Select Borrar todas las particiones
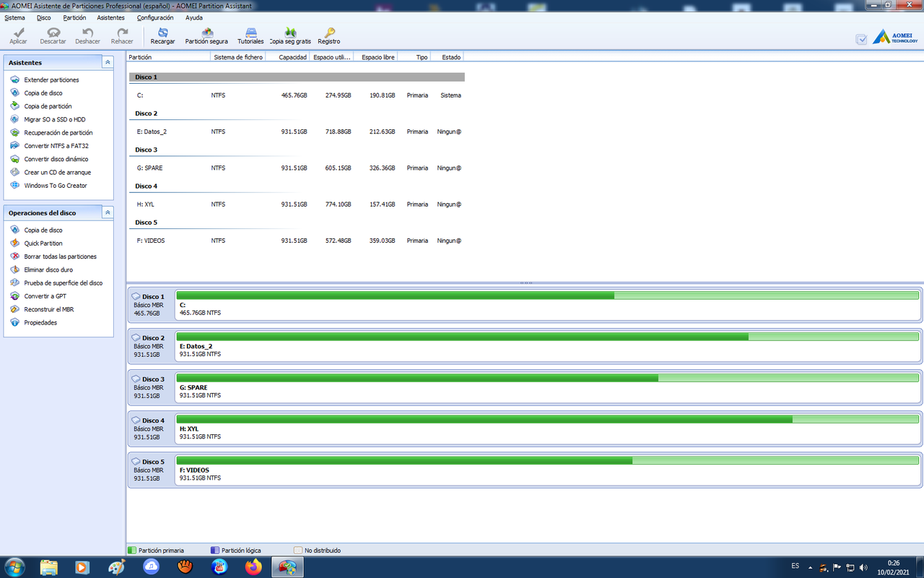The width and height of the screenshot is (924, 578). click(60, 256)
